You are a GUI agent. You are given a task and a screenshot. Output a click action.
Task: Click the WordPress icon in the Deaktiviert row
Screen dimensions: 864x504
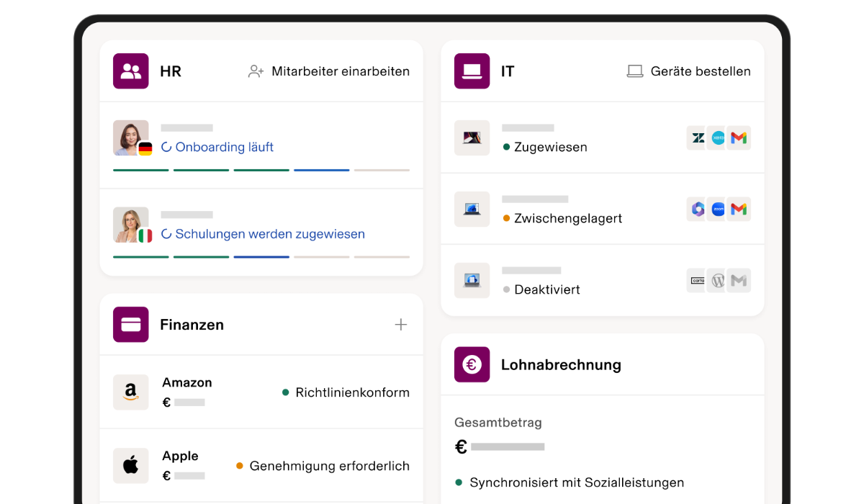click(x=717, y=280)
